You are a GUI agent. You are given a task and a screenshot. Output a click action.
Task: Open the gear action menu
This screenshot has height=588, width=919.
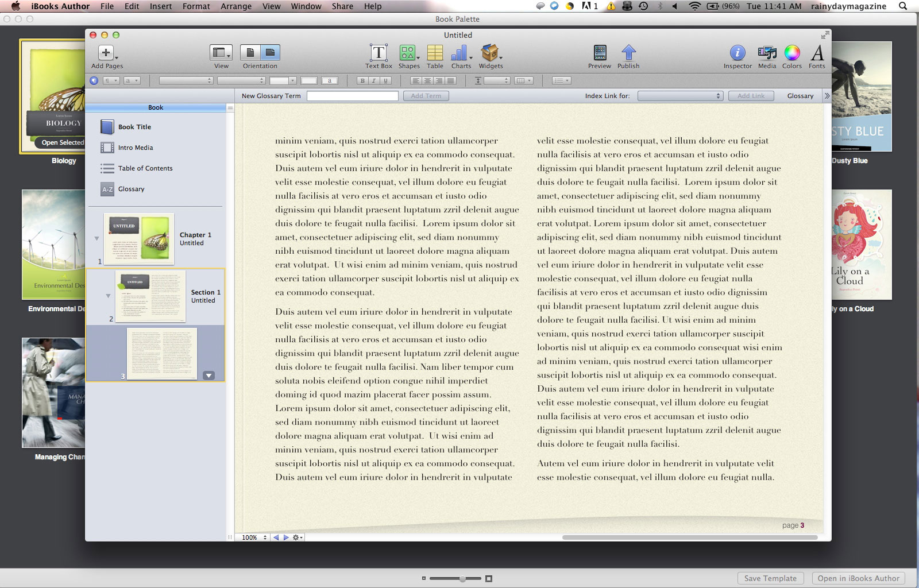tap(298, 537)
